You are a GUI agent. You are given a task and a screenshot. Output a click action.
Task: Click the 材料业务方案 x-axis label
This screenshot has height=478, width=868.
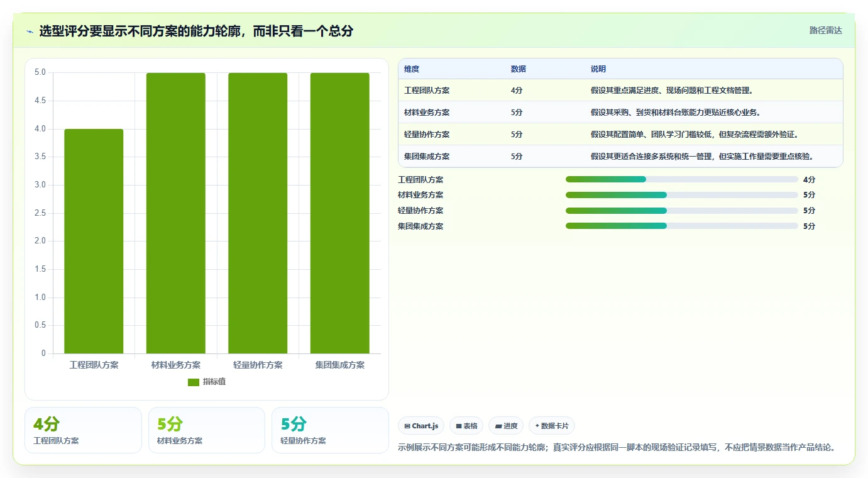(x=176, y=365)
